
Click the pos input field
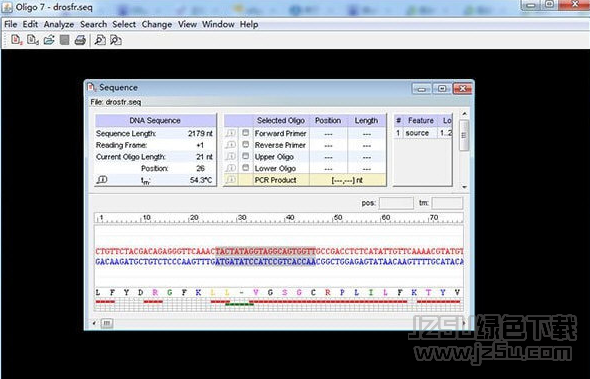396,203
